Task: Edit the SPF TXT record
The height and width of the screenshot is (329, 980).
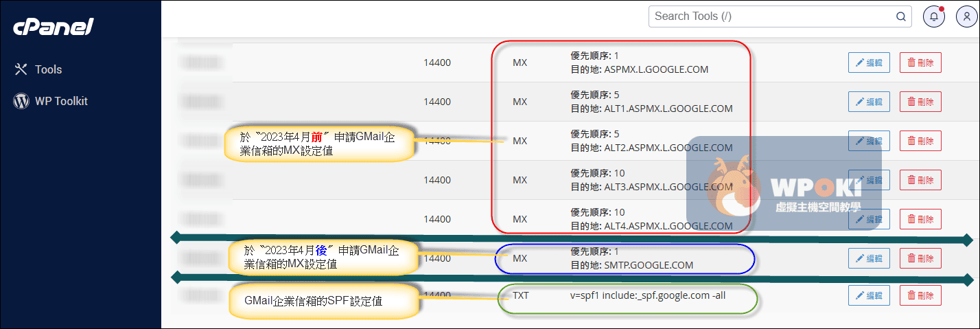Action: click(x=869, y=295)
